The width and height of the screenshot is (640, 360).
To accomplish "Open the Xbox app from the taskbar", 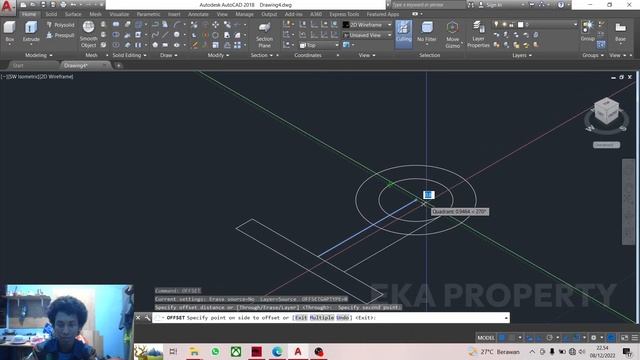I will tap(236, 351).
